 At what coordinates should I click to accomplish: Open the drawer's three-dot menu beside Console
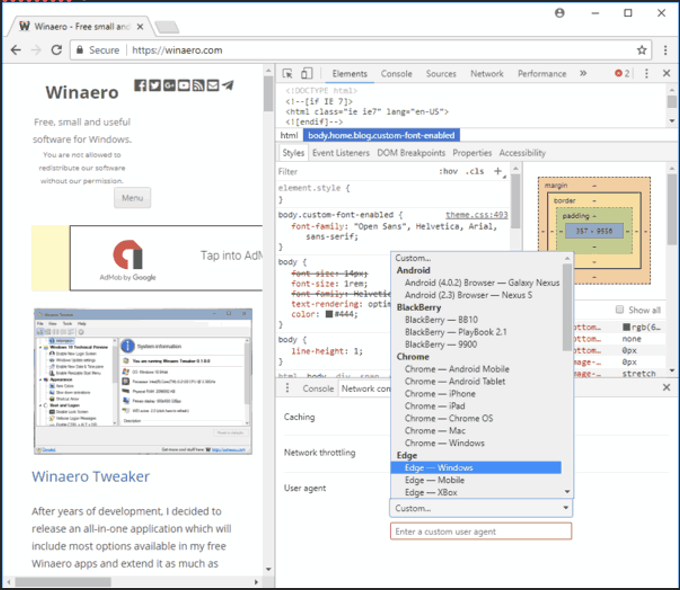[288, 388]
